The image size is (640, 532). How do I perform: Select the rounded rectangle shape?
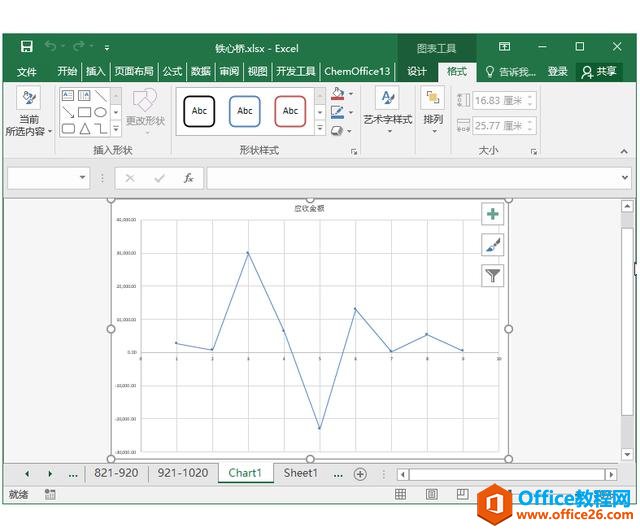point(68,129)
